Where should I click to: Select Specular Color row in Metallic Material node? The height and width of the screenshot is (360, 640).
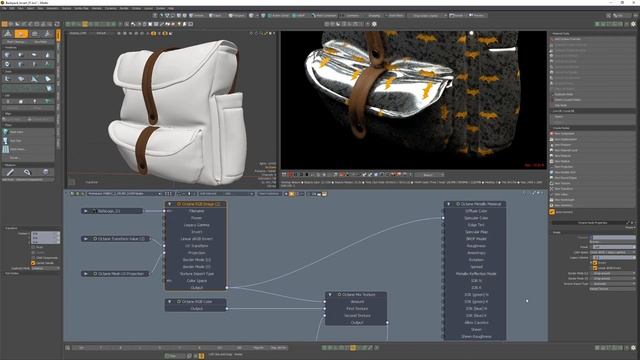pos(476,218)
